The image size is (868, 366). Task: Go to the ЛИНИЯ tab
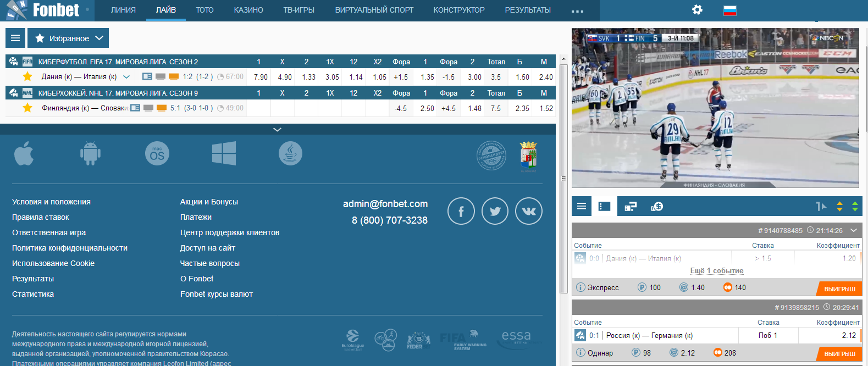[123, 10]
